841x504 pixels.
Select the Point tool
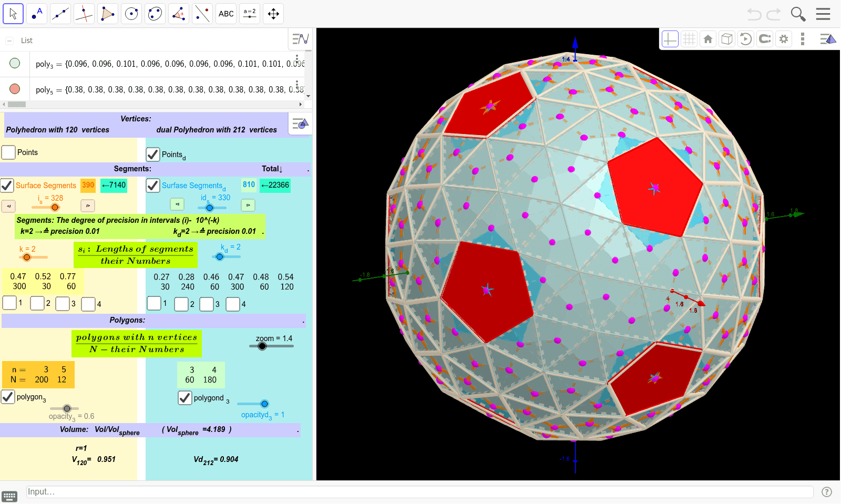pyautogui.click(x=36, y=13)
